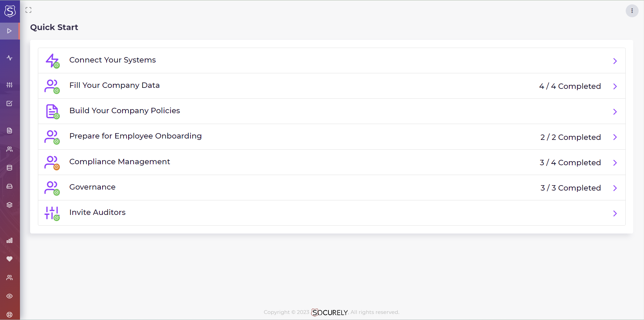Select the database icon in sidebar
The height and width of the screenshot is (320, 644).
10,168
